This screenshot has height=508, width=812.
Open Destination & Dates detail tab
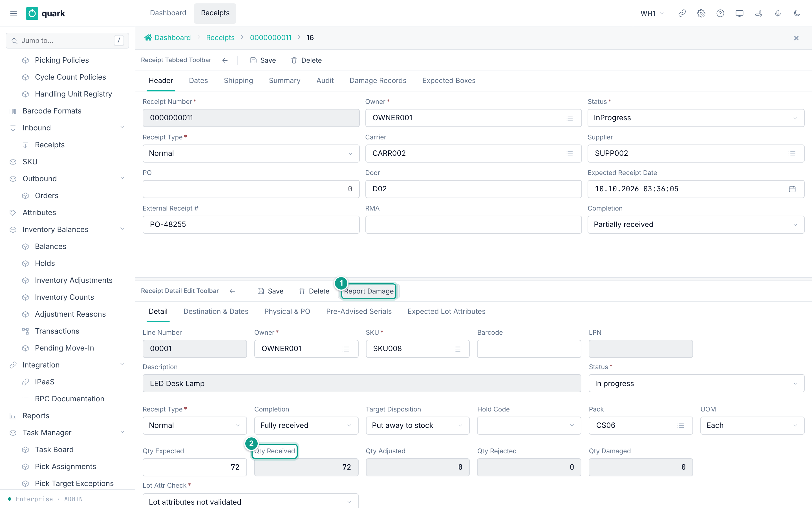tap(216, 312)
